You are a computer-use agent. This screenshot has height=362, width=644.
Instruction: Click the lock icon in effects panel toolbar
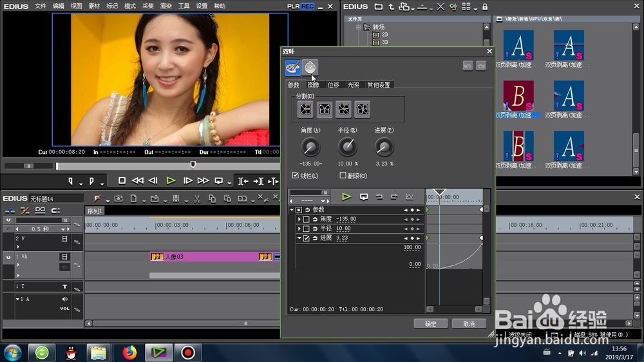[485, 7]
